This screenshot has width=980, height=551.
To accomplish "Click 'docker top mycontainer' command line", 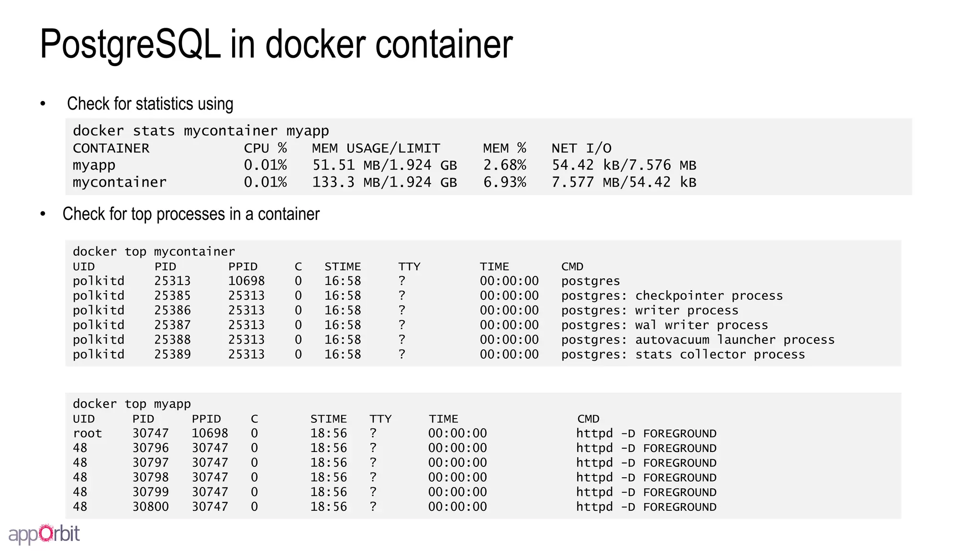I will pos(154,252).
